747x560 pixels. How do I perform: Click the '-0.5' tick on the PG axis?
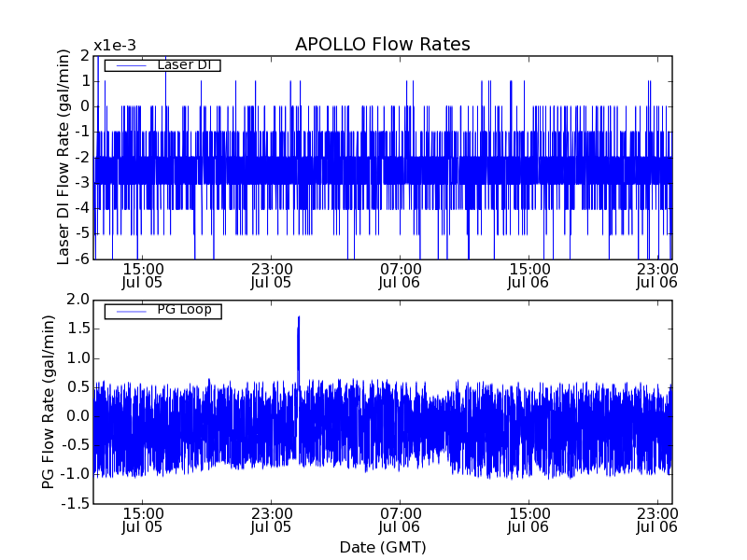click(76, 445)
